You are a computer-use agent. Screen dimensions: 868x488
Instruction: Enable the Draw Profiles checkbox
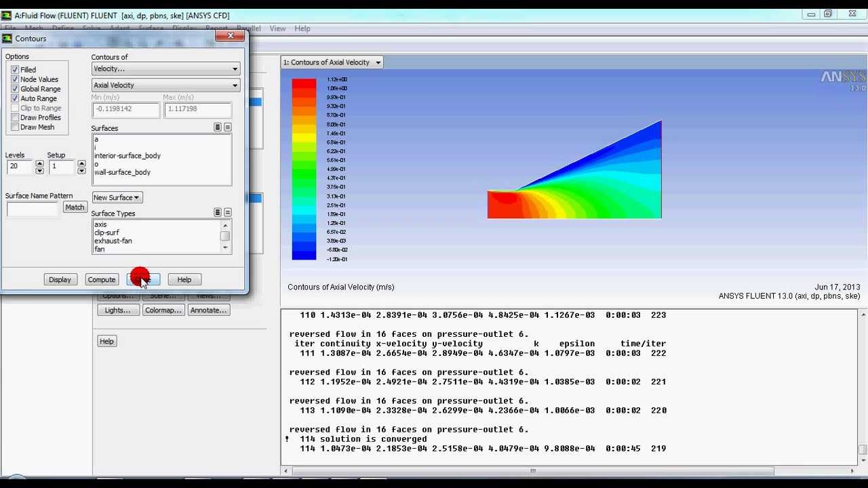point(15,117)
